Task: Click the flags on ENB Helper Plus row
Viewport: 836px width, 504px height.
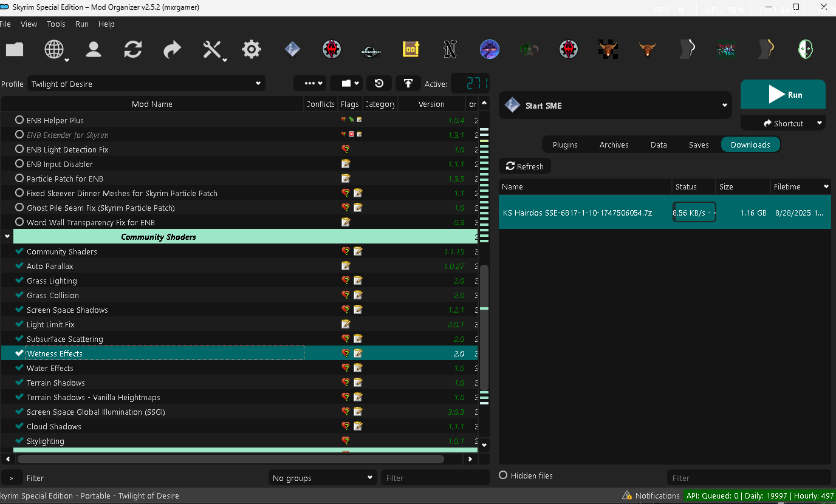Action: [352, 120]
